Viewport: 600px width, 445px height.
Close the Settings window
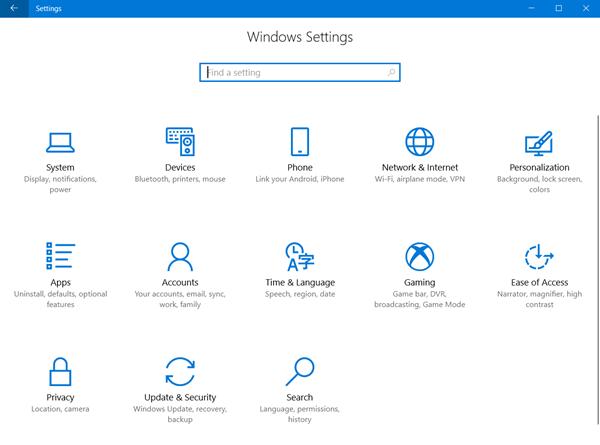tap(586, 8)
